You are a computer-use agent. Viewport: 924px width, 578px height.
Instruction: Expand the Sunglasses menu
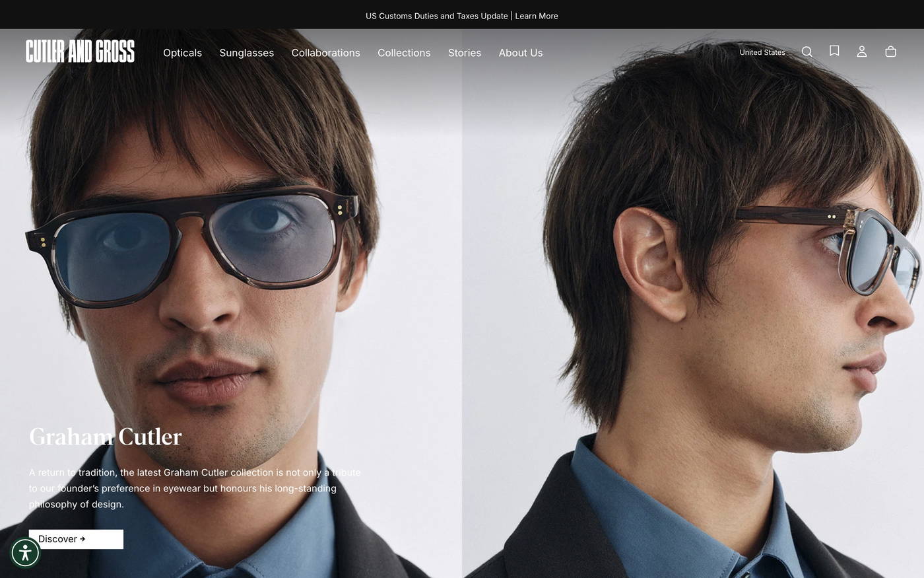click(246, 53)
